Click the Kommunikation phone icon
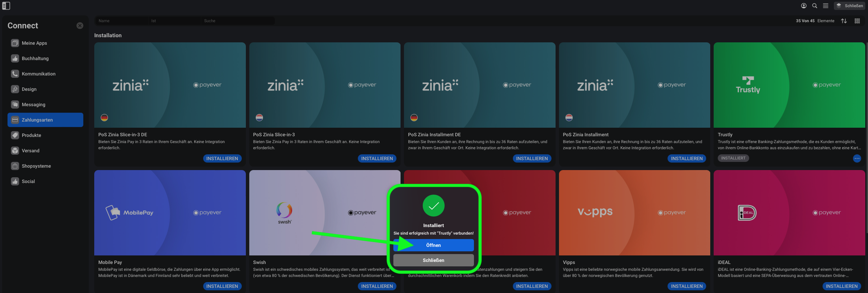This screenshot has height=293, width=868. [15, 74]
